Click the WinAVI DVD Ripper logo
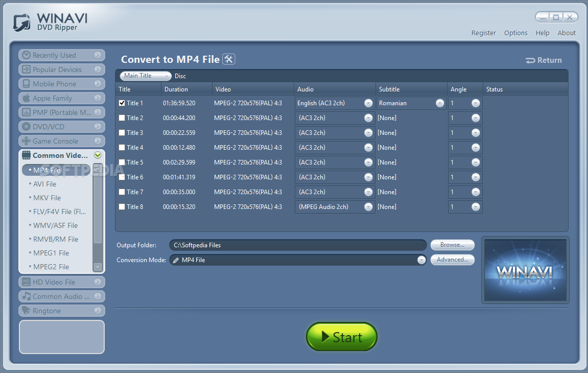 point(50,22)
